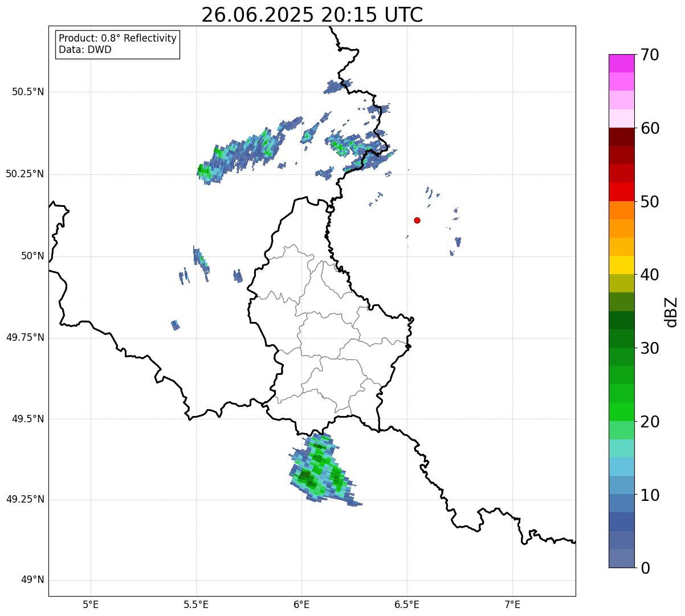Viewport: 685px width, 616px height.
Task: Click the latitude label 50°N
Action: 32,256
